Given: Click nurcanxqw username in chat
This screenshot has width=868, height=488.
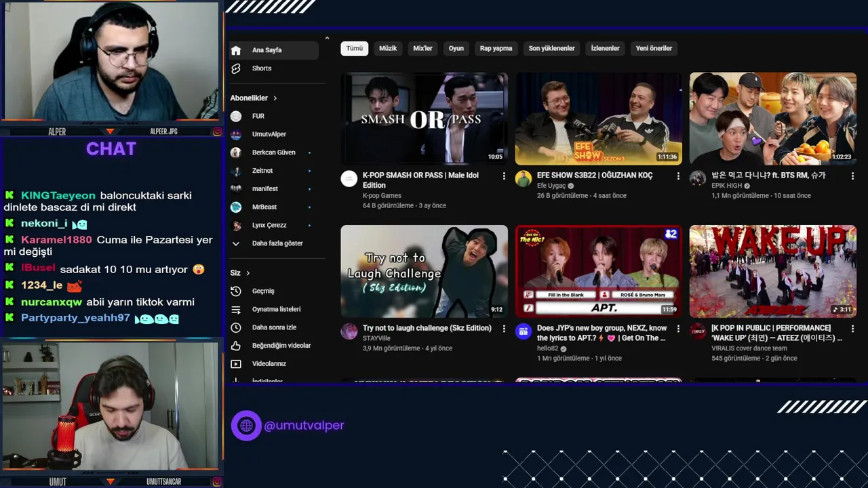Looking at the screenshot, I should (x=52, y=302).
